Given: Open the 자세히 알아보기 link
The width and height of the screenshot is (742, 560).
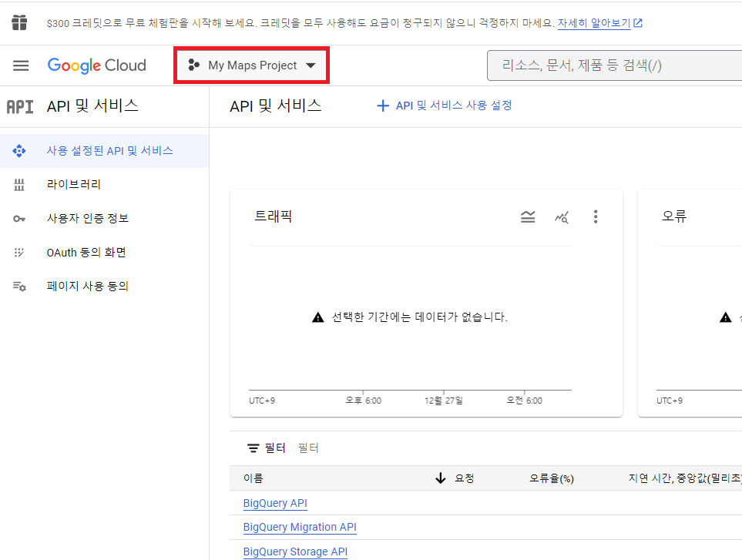Looking at the screenshot, I should [594, 22].
